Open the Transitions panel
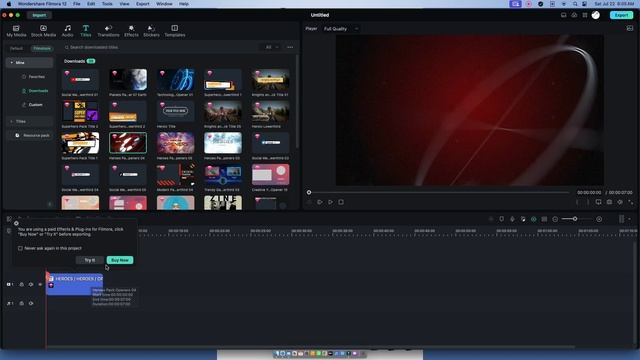 pyautogui.click(x=108, y=31)
